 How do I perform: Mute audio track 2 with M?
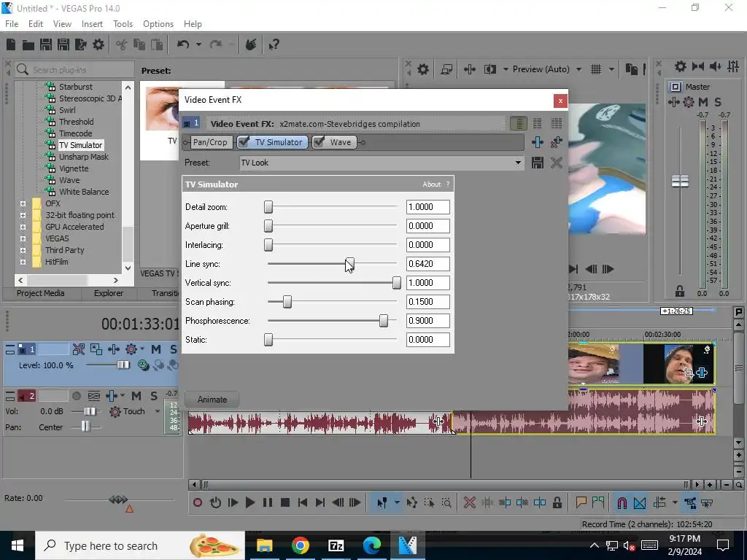pyautogui.click(x=136, y=396)
